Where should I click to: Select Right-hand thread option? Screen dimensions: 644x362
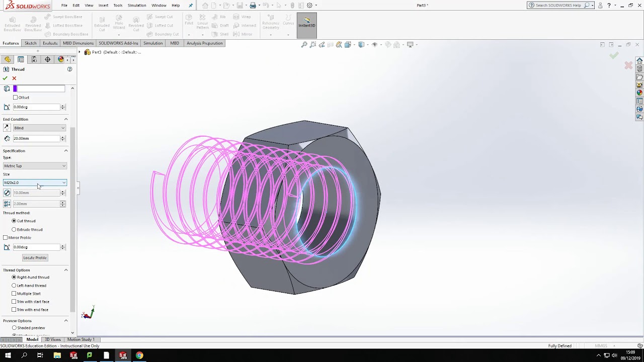pos(14,277)
